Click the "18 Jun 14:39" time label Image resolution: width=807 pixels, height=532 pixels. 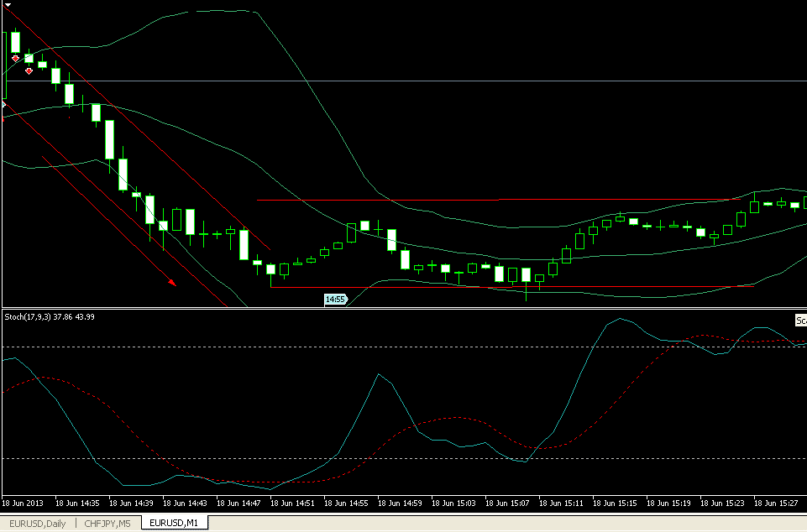coord(131,503)
